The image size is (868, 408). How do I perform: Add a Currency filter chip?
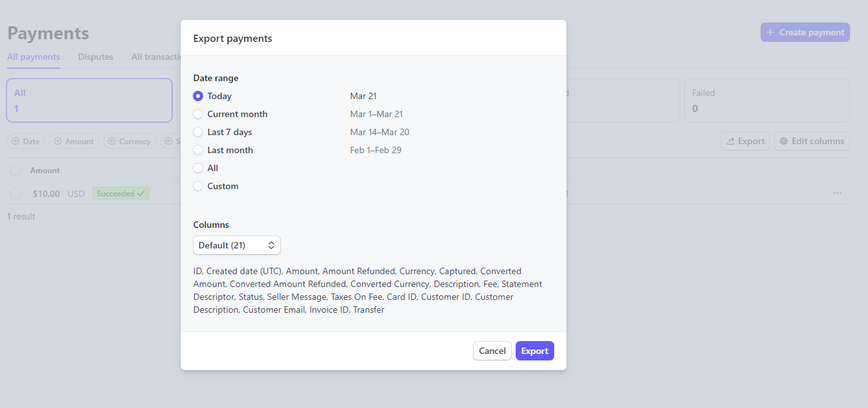point(130,141)
